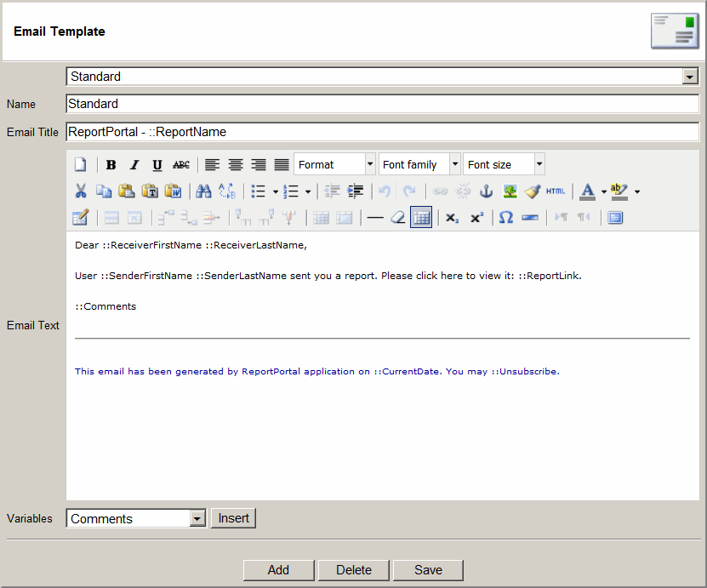
Task: Insert a bullet list
Action: (x=258, y=191)
